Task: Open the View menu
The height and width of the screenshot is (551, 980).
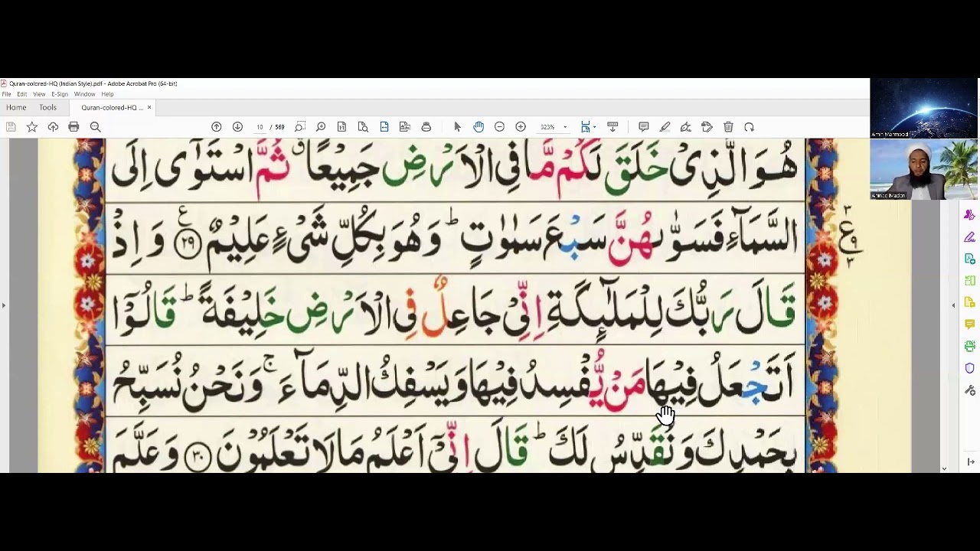Action: tap(39, 94)
